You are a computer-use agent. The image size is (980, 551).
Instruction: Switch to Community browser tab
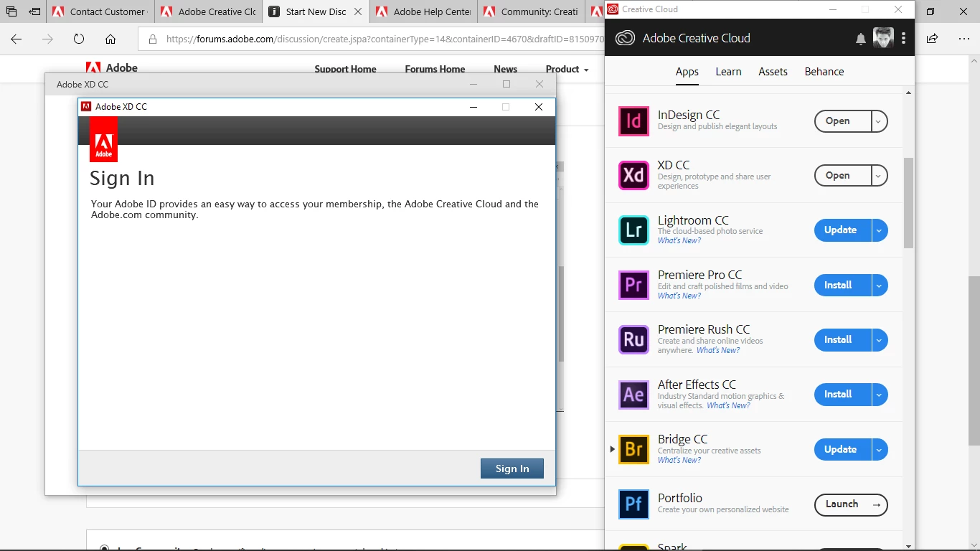coord(532,11)
